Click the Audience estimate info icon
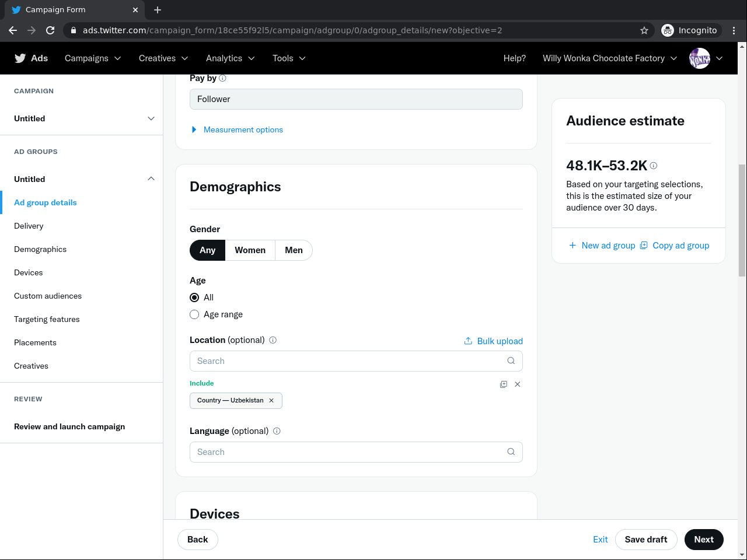The height and width of the screenshot is (560, 747). (x=654, y=166)
